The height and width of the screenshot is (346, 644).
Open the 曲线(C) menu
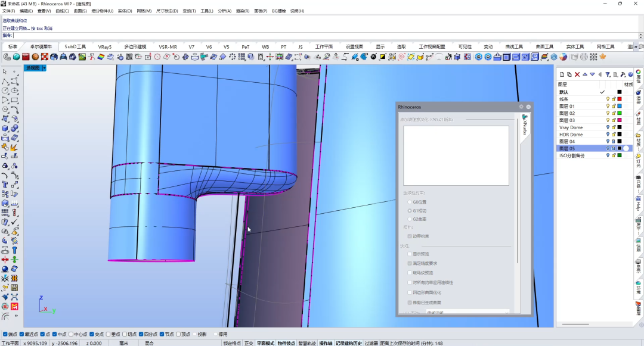click(x=62, y=11)
